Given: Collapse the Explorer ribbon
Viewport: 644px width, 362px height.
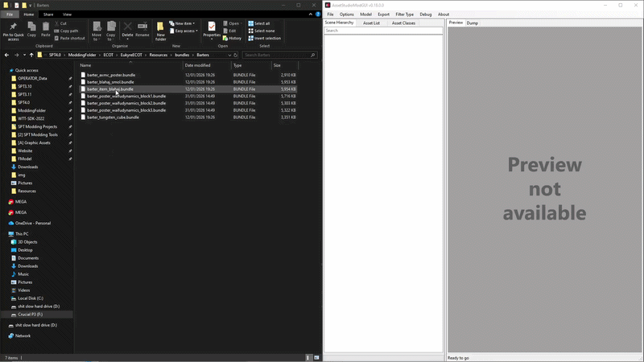Looking at the screenshot, I should (x=311, y=14).
